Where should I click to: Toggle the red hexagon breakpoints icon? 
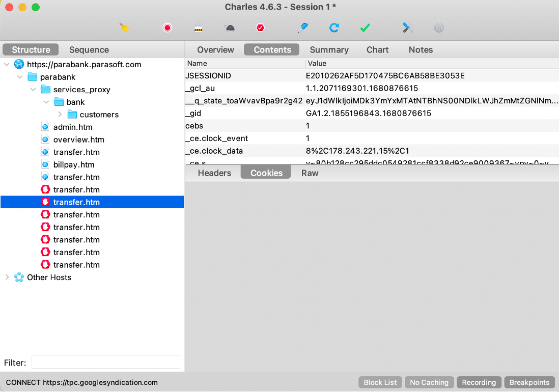coord(261,28)
